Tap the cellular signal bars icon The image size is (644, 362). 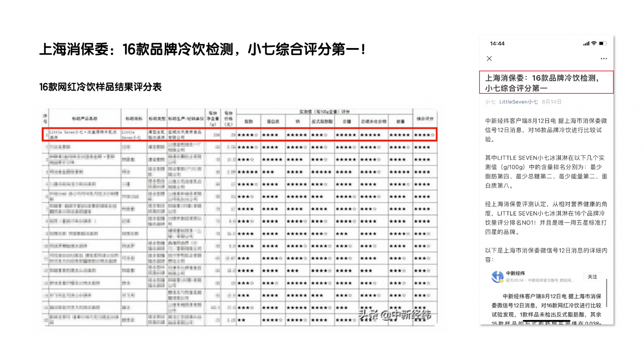point(586,43)
